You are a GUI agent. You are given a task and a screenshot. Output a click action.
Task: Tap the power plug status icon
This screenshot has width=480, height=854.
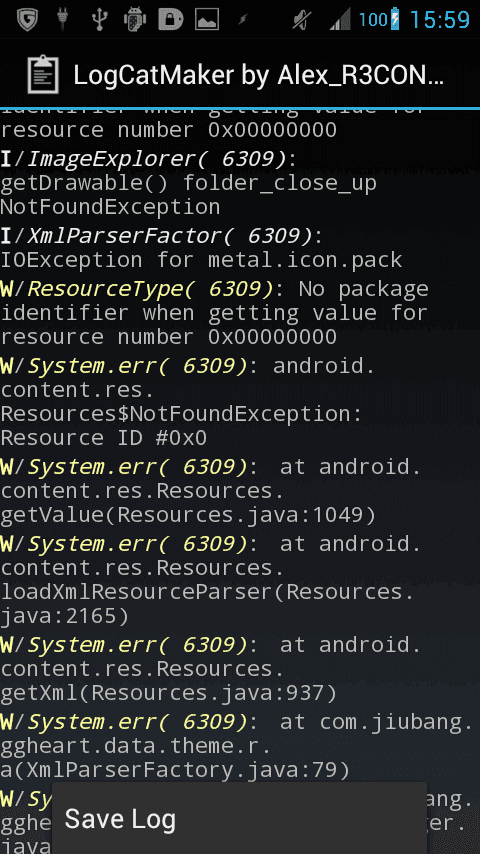[63, 20]
